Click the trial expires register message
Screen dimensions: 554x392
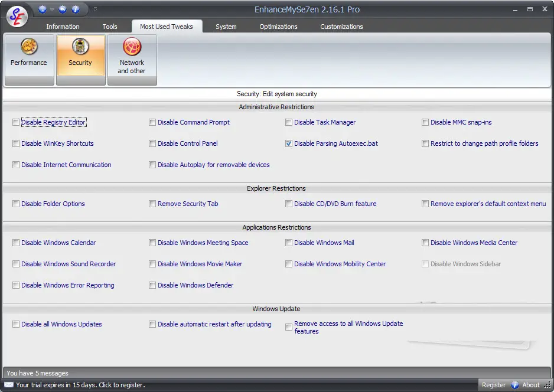[80, 385]
